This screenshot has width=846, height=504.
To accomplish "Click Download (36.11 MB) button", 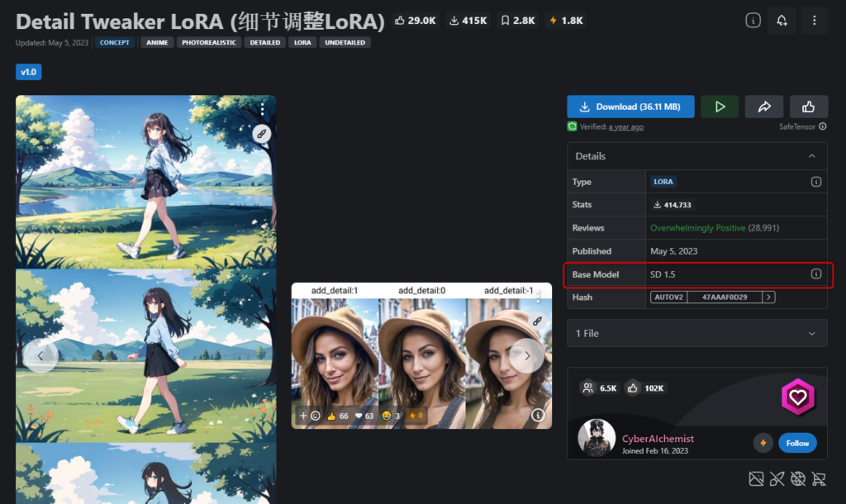I will click(630, 107).
